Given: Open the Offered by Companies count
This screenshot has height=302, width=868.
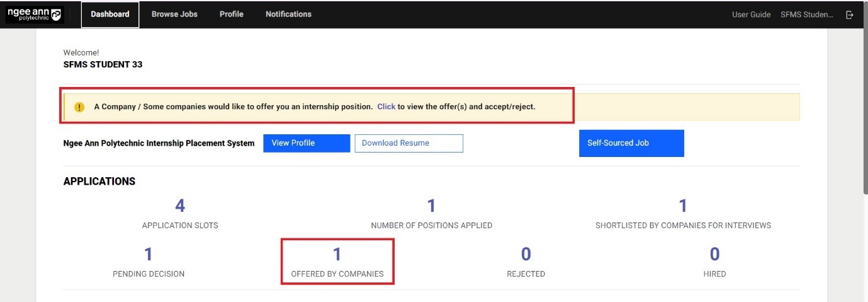Looking at the screenshot, I should [337, 255].
